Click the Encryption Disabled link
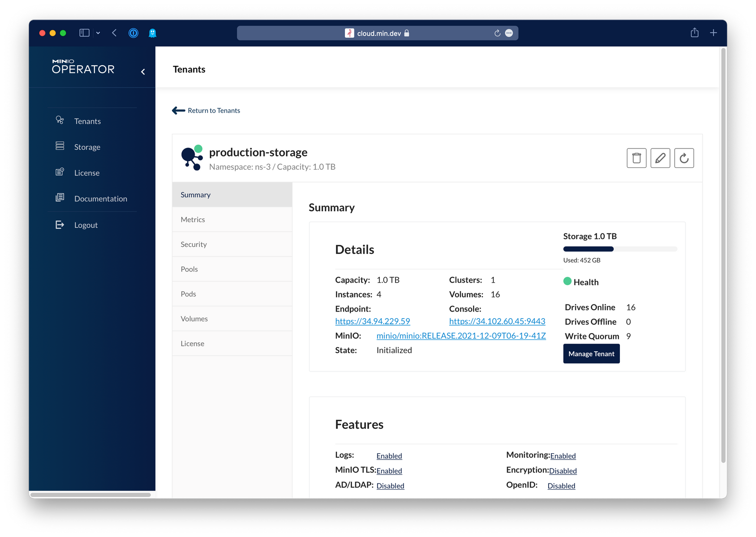This screenshot has width=756, height=537. coord(563,471)
